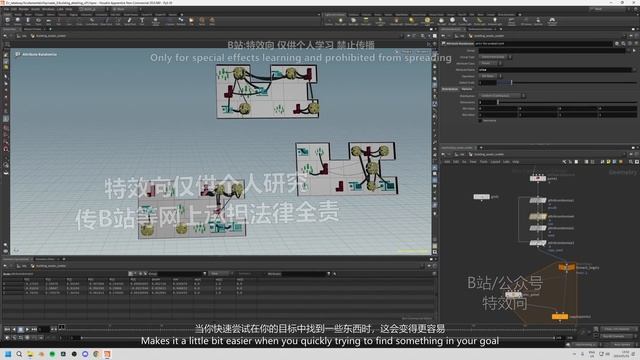This screenshot has height=360, width=640.
Task: Select the Point Light shelf tool
Action: (341, 21)
